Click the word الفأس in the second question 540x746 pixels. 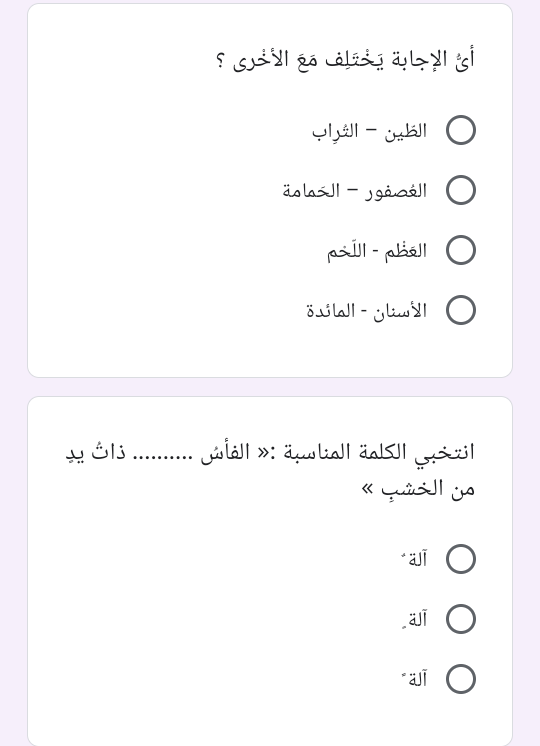point(225,452)
